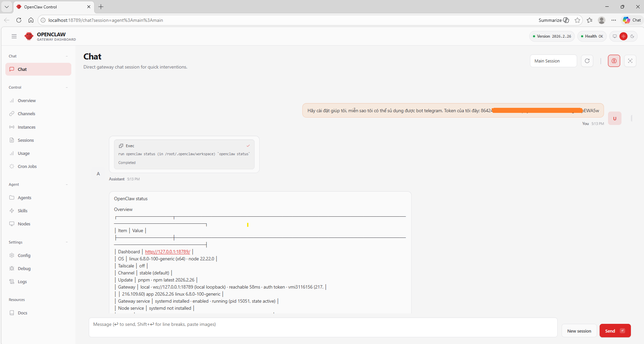Screen dimensions: 644x344
Task: Open Copilot Chat sidebar button
Action: pyautogui.click(x=632, y=20)
